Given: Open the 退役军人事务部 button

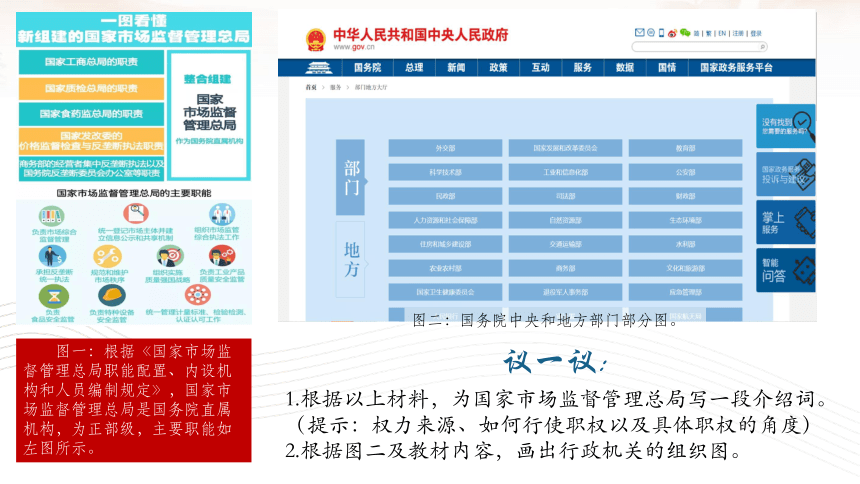Looking at the screenshot, I should [565, 292].
